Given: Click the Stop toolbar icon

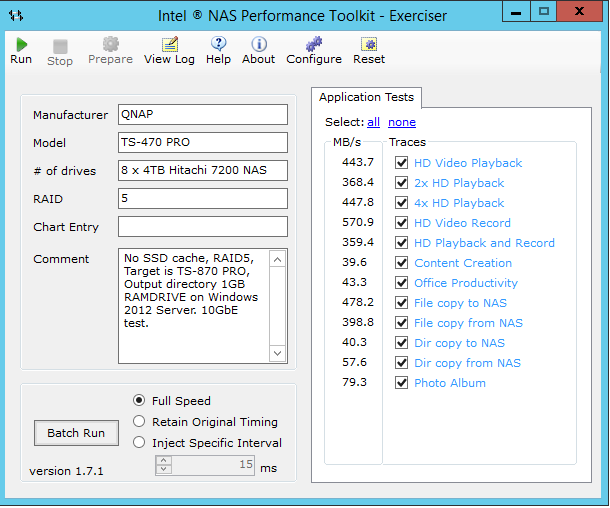Looking at the screenshot, I should 60,46.
